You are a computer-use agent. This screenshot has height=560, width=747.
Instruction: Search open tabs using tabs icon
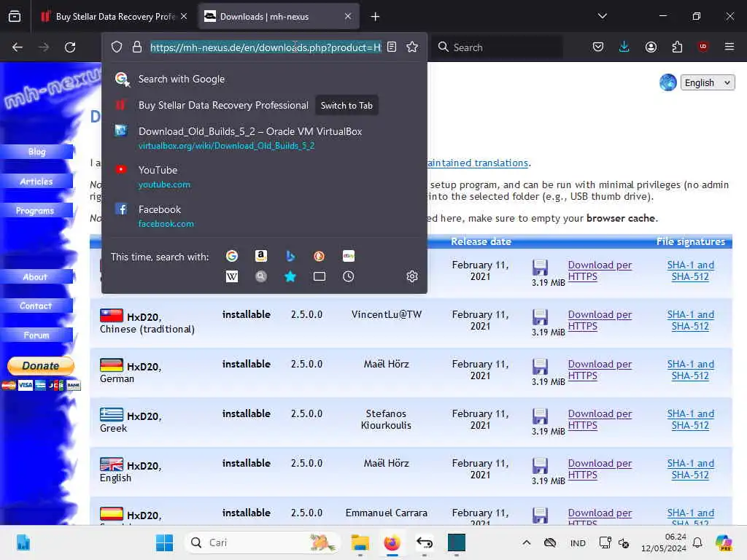320,276
